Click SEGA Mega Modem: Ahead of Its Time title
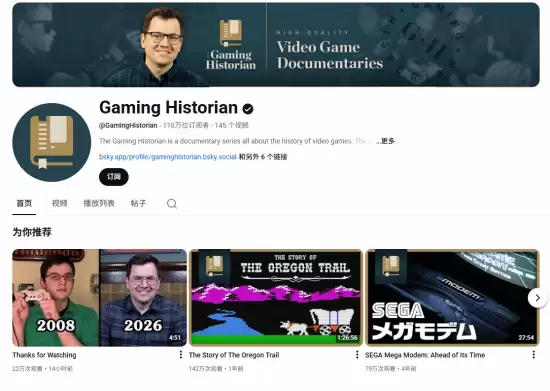This screenshot has width=550, height=391. click(x=425, y=355)
